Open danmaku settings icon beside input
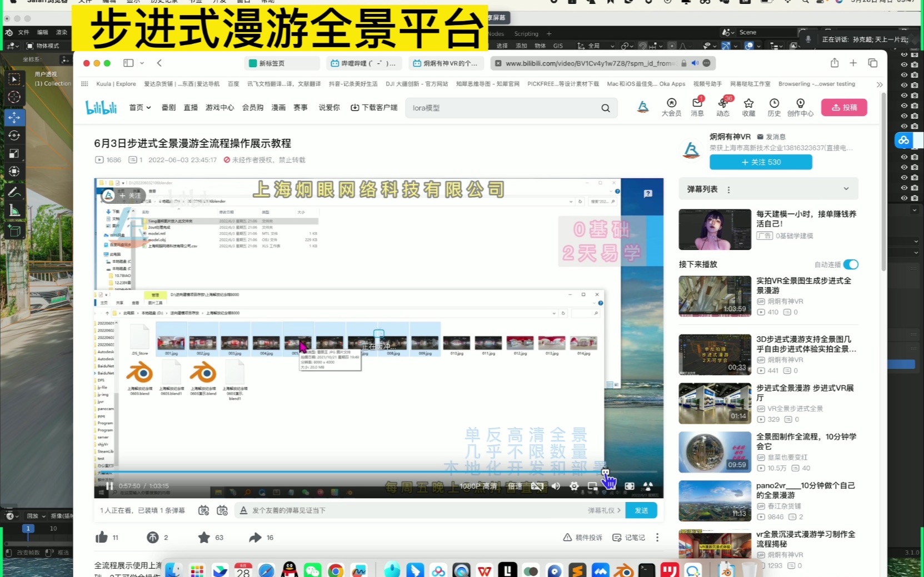This screenshot has height=577, width=924. coord(222,510)
